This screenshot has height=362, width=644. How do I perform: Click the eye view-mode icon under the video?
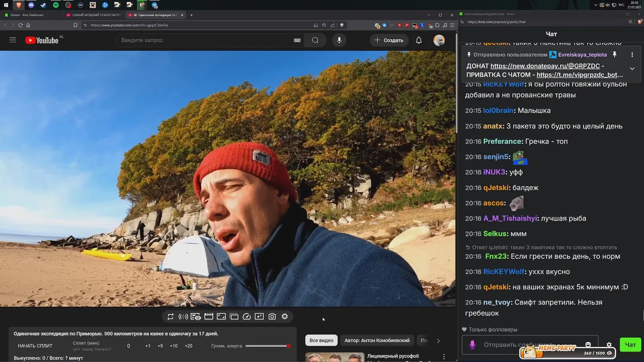tap(196, 316)
